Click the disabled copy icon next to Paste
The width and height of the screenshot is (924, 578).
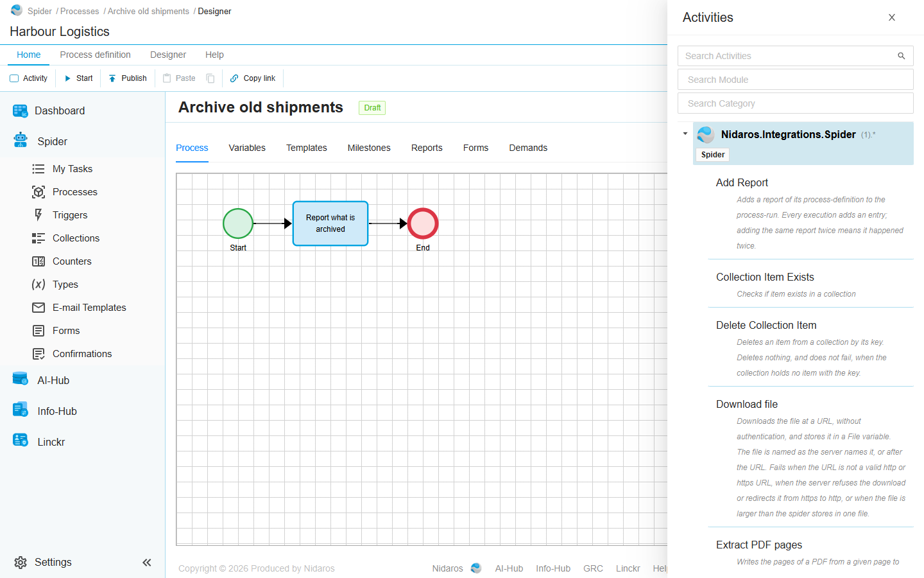[210, 78]
